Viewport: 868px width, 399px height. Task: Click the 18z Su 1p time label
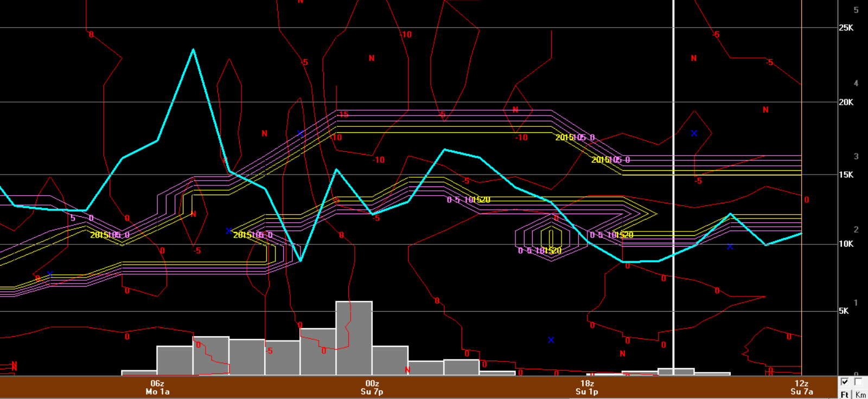point(586,387)
